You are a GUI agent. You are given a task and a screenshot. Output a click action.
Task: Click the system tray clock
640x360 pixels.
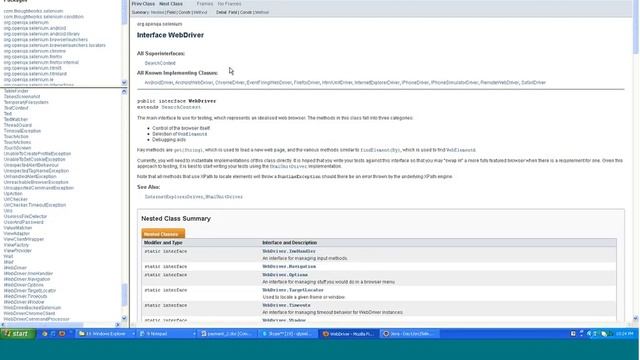tap(624, 334)
